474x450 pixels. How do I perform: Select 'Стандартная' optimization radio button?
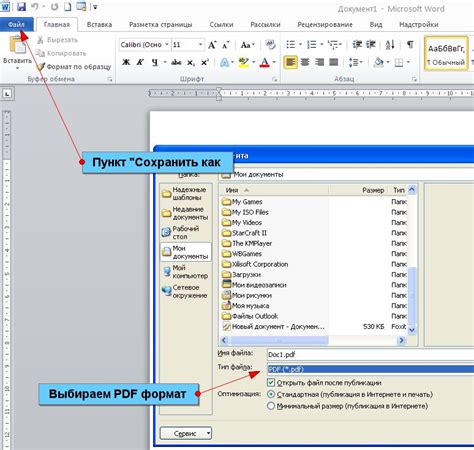point(271,395)
